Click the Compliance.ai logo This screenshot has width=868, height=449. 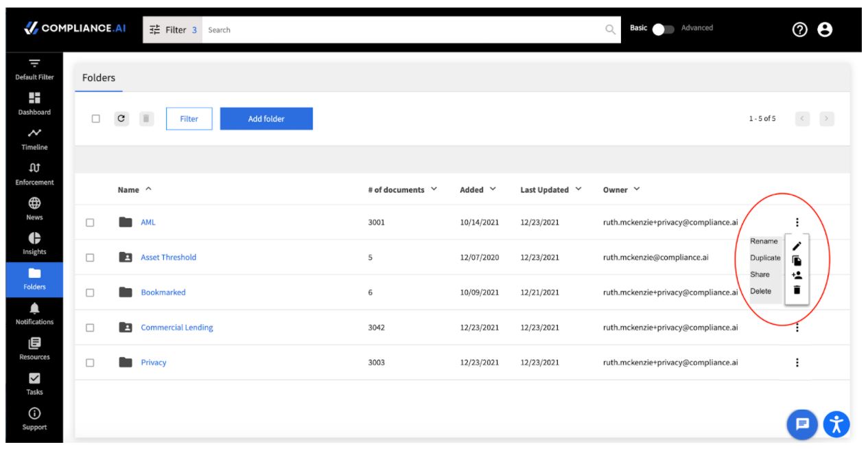pos(75,29)
